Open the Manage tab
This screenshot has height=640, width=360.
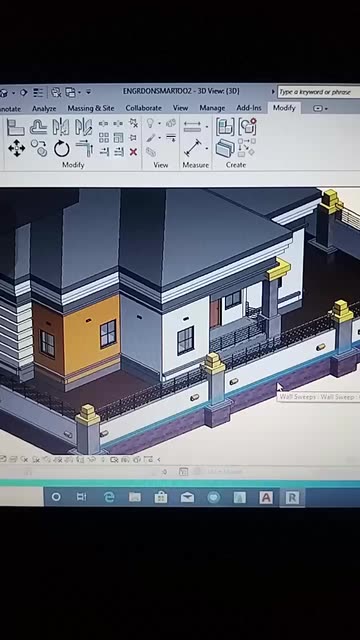(212, 108)
